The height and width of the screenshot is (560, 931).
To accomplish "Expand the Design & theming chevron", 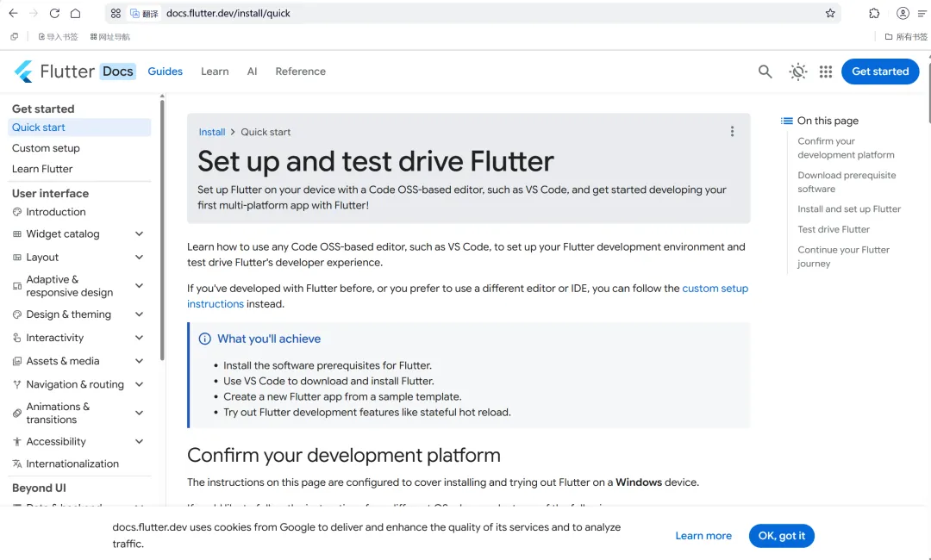I will point(139,314).
